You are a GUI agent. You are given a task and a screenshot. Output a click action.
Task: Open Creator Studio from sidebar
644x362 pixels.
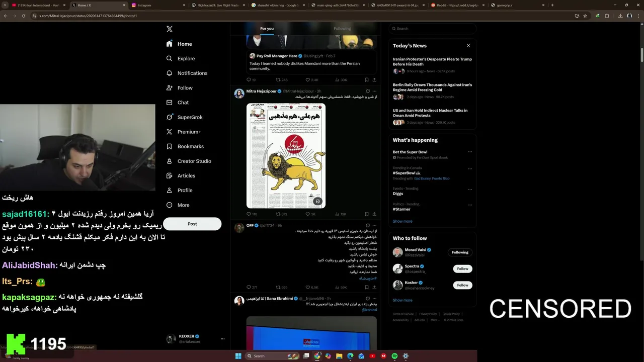tap(189, 161)
